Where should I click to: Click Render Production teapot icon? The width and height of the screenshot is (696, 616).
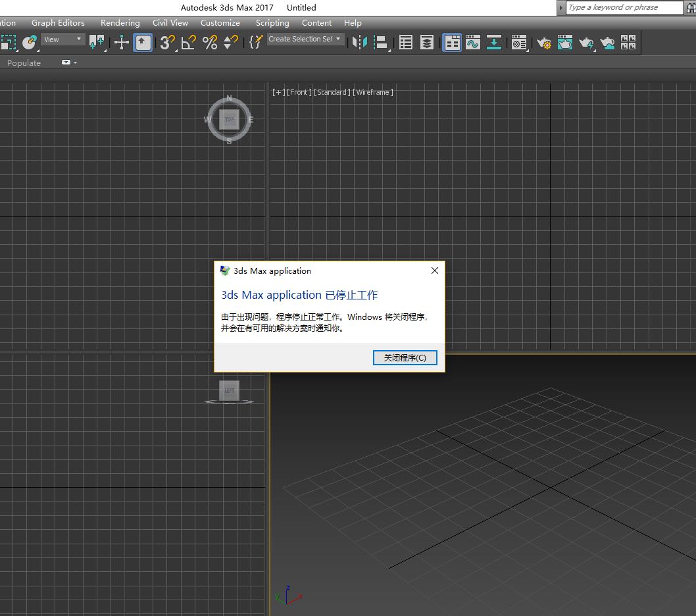586,43
